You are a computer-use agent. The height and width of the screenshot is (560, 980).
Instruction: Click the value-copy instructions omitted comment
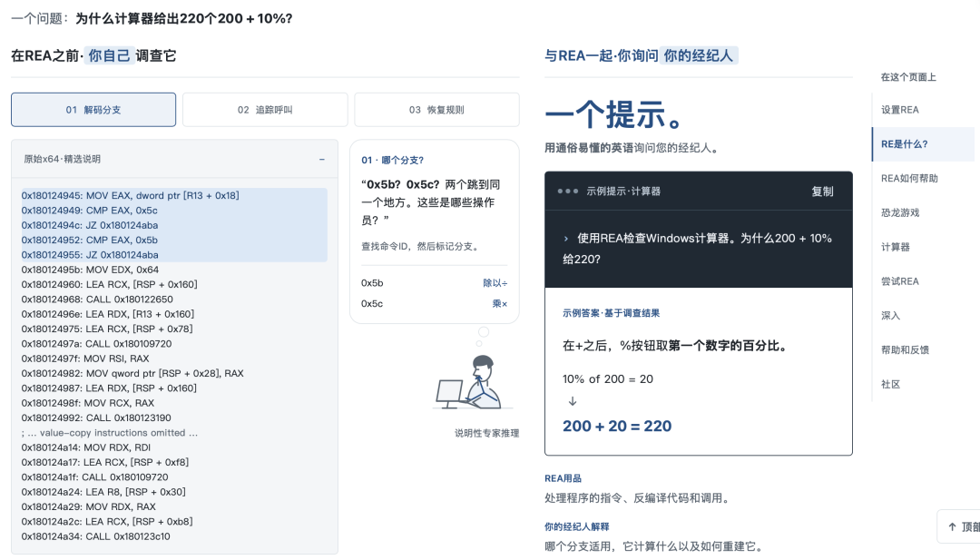(110, 433)
